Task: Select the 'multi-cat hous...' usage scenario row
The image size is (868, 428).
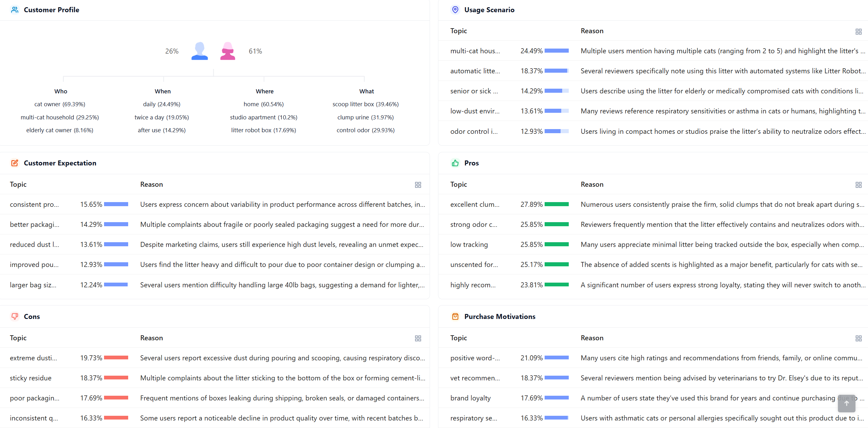Action: pos(653,51)
